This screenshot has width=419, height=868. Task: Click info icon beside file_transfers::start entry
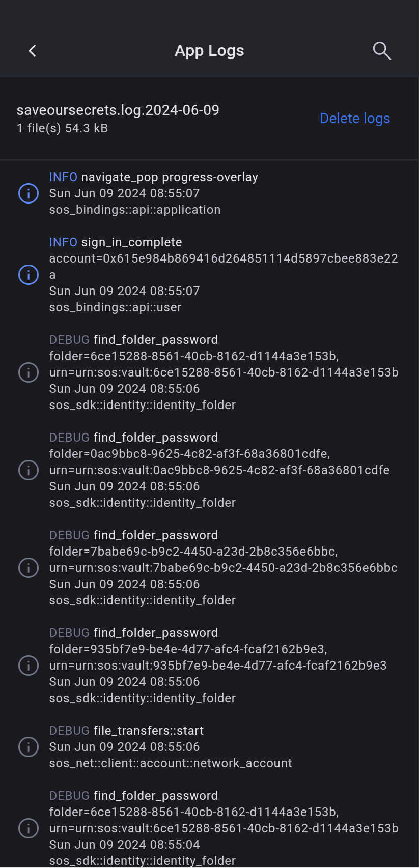(29, 747)
